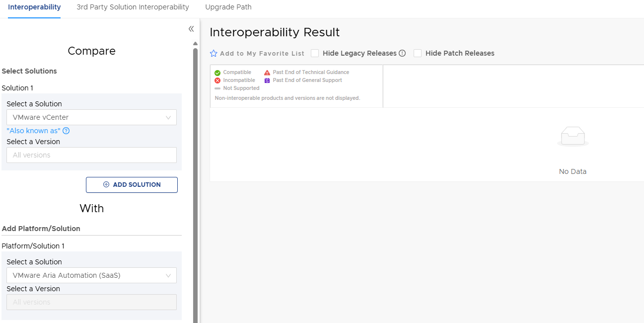Click the empty No Data inbox icon
Viewport: 644px width, 323px height.
pos(572,137)
